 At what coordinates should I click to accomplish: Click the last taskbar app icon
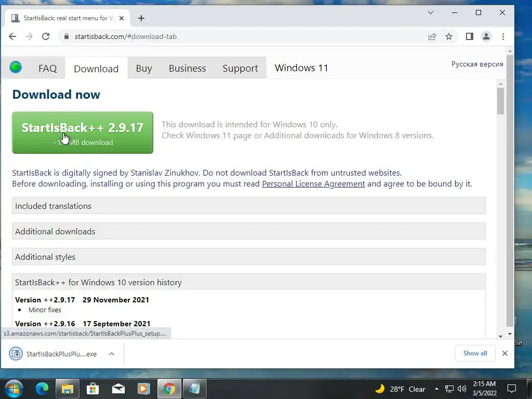(x=195, y=389)
